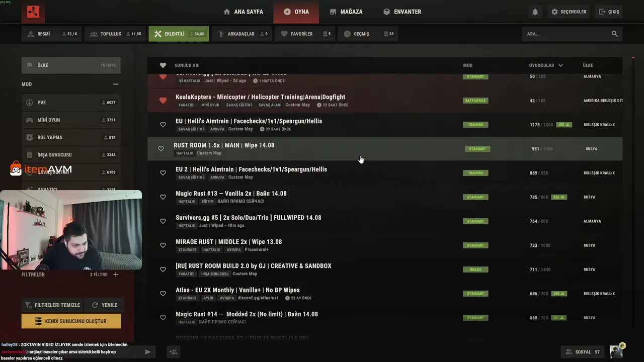Show TOPLULUK community servers
Screen dimensions: 644x362
(115, 34)
